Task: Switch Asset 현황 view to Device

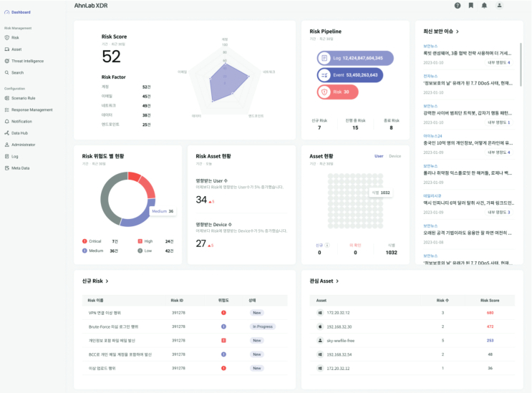Action: 395,156
